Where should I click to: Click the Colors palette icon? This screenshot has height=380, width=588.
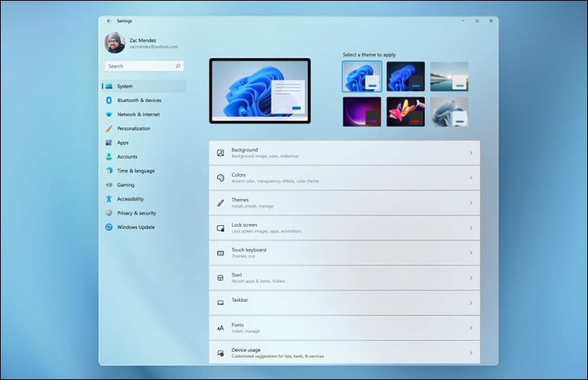tap(220, 178)
